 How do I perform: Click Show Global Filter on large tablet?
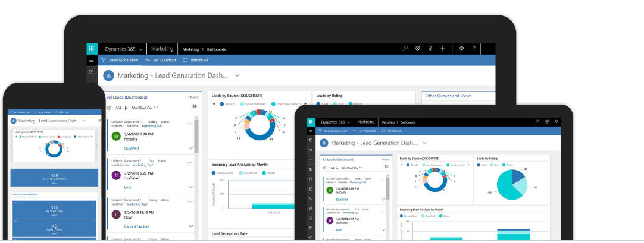(120, 60)
